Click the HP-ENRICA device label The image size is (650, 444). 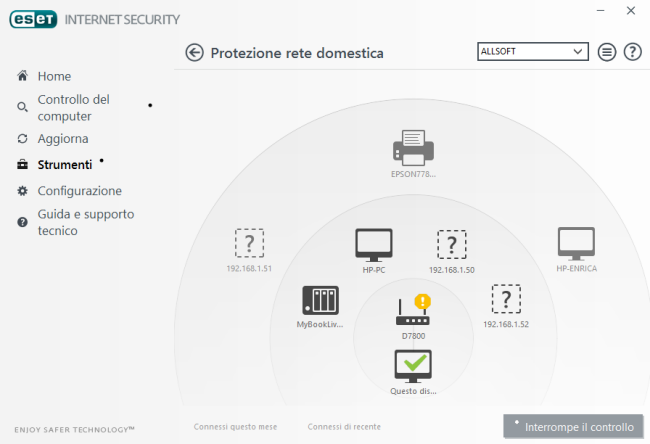[577, 269]
